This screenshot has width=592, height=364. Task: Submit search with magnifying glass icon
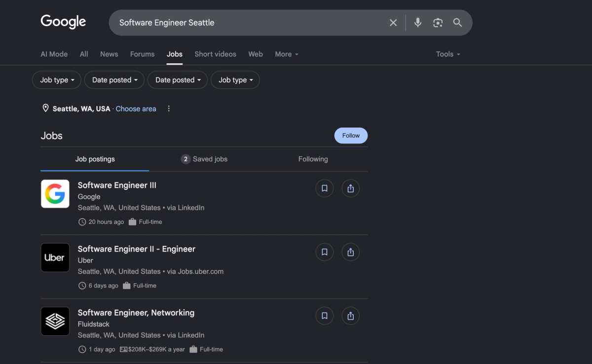pos(457,23)
